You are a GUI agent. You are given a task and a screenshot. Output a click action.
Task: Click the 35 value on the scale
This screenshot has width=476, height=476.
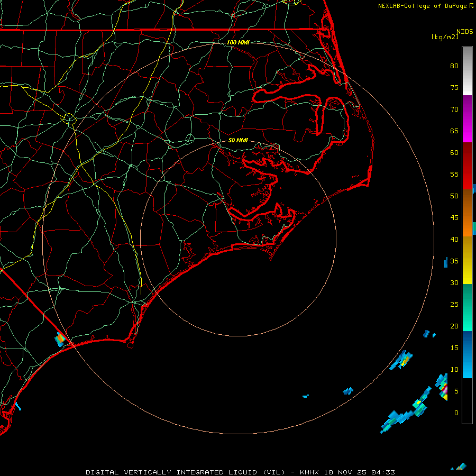coord(454,261)
